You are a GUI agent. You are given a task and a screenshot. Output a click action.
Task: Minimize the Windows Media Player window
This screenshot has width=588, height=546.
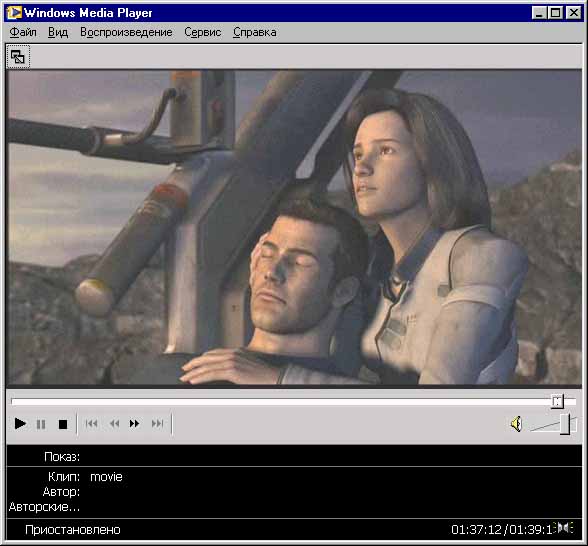click(x=539, y=13)
